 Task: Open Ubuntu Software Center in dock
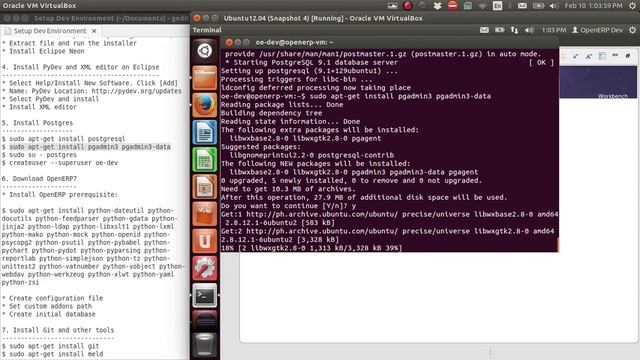coord(204,214)
